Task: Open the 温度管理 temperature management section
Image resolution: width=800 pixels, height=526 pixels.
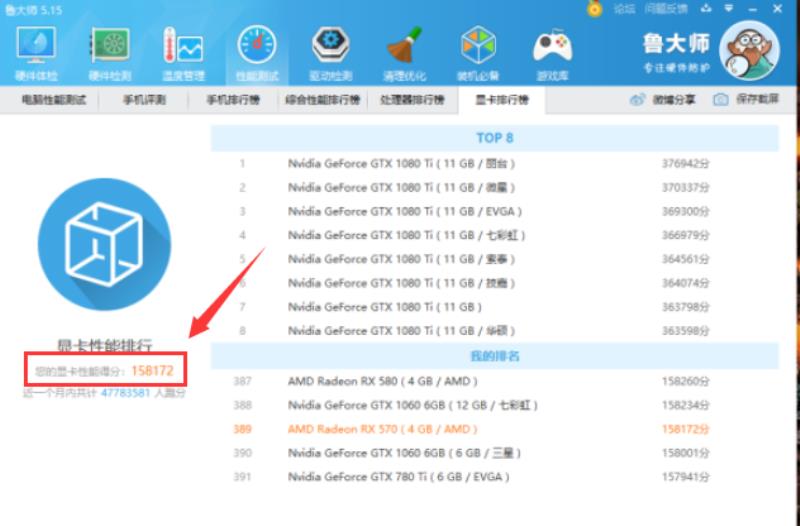Action: 183,54
